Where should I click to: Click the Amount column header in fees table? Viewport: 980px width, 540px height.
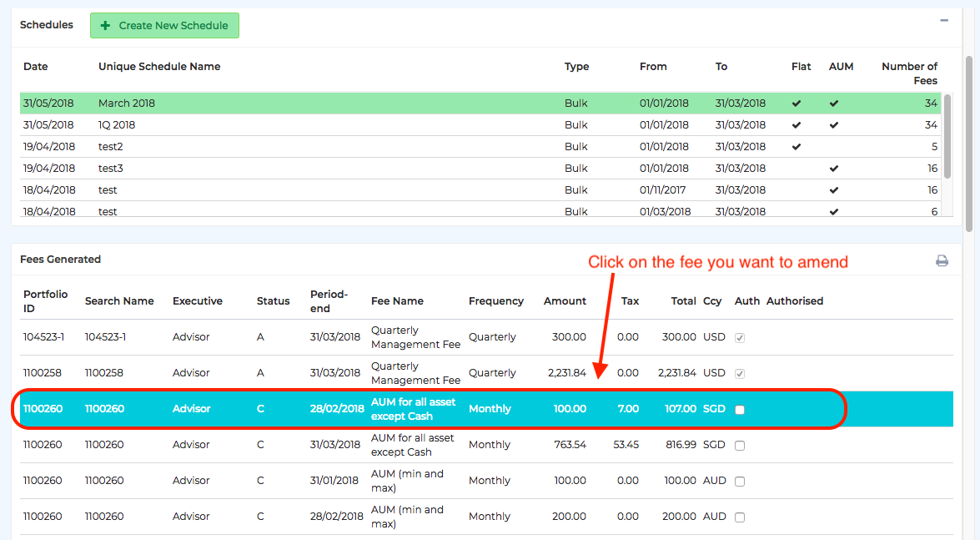point(565,301)
